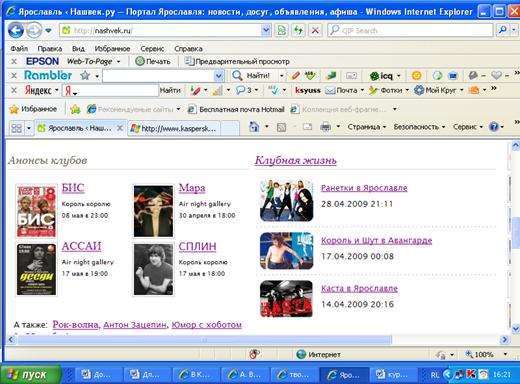Viewport: 520px width, 384px height.
Task: Open the Мара club link
Action: tap(192, 188)
